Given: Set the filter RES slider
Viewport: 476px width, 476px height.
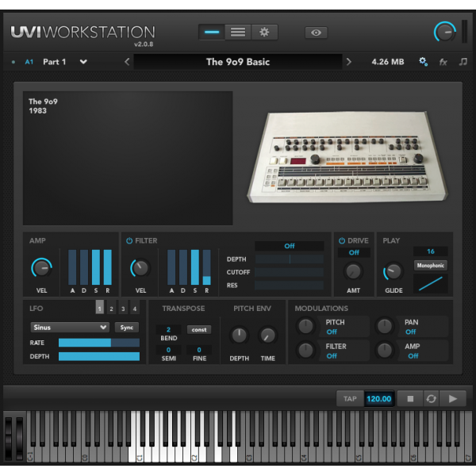Looking at the screenshot, I should (290, 285).
